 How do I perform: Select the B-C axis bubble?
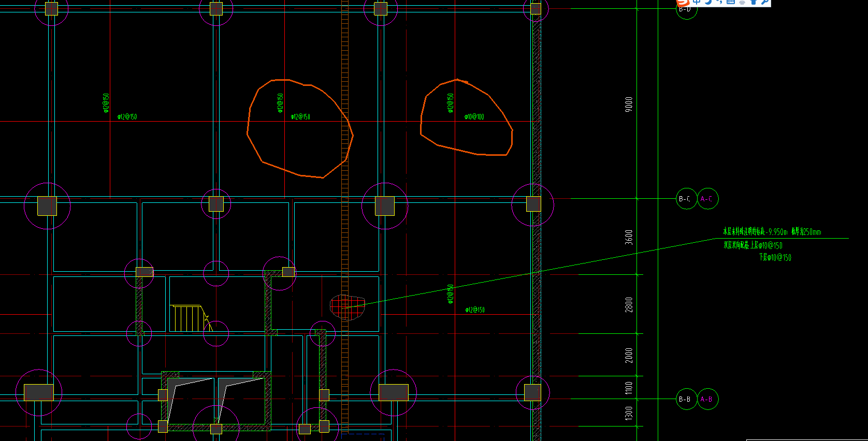pyautogui.click(x=687, y=199)
